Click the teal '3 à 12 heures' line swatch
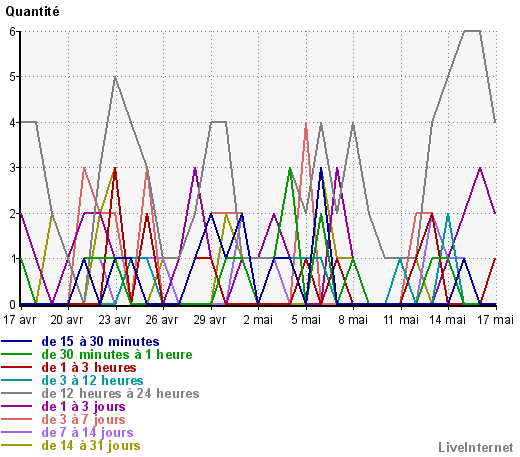This screenshot has height=457, width=520. pos(17,380)
